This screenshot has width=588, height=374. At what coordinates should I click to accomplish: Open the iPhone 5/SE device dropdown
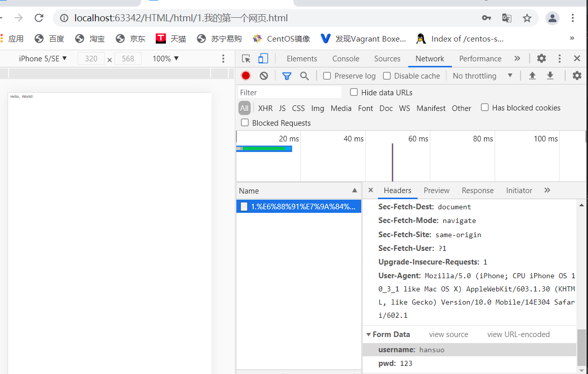point(43,58)
